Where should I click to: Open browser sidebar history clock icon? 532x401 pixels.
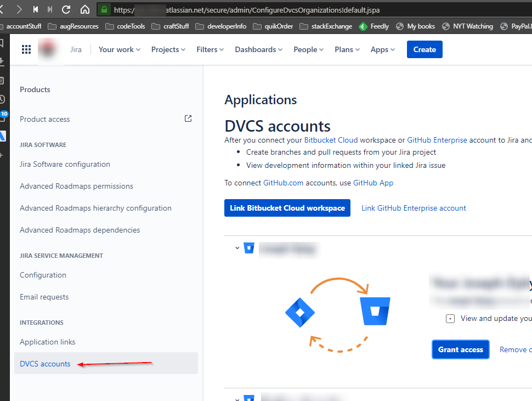point(2,99)
